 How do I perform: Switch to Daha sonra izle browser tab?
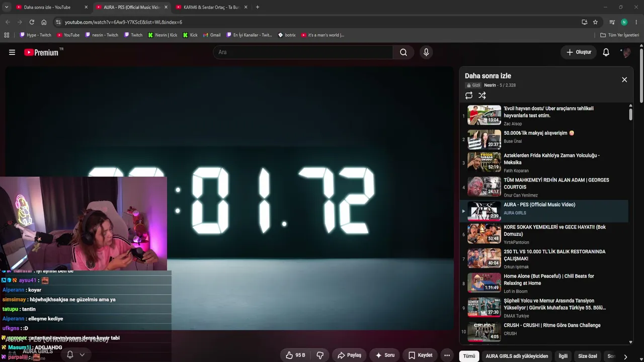[48, 7]
